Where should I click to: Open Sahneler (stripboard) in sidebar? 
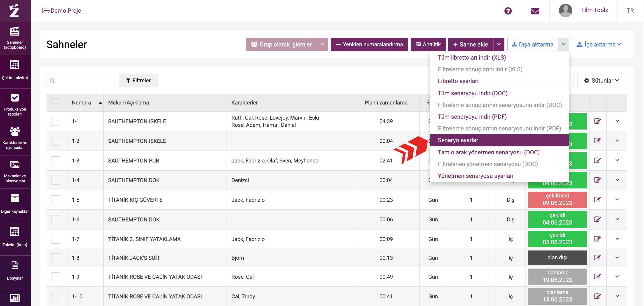15,38
